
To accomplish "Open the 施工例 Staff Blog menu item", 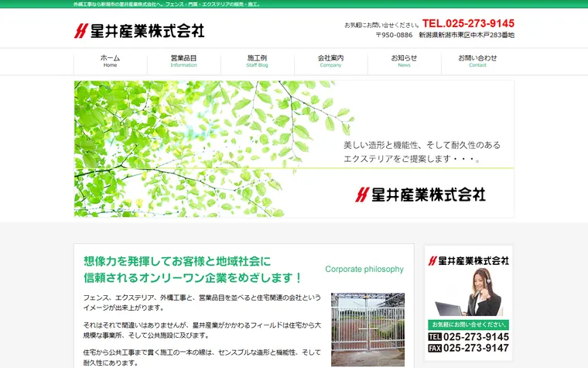I will tap(257, 61).
